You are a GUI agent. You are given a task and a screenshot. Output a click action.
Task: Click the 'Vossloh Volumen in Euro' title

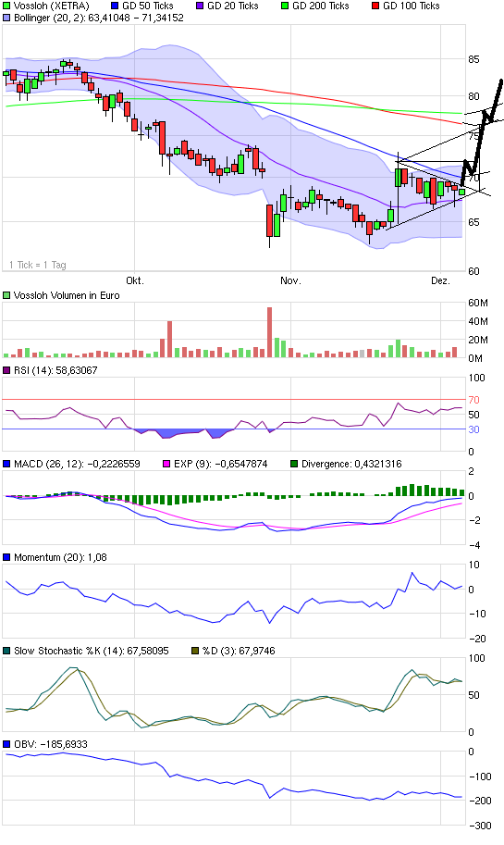(67, 295)
